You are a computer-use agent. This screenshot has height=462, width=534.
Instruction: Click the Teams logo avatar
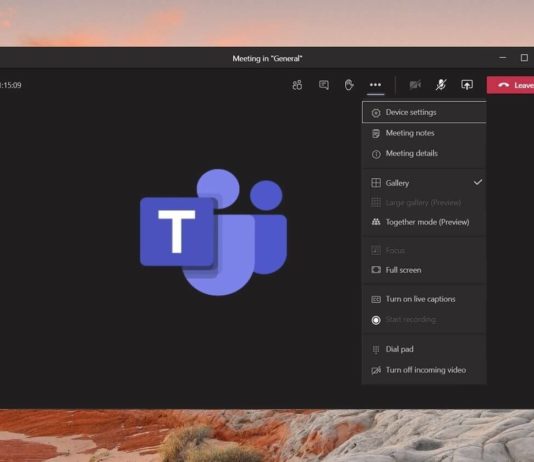(x=214, y=232)
